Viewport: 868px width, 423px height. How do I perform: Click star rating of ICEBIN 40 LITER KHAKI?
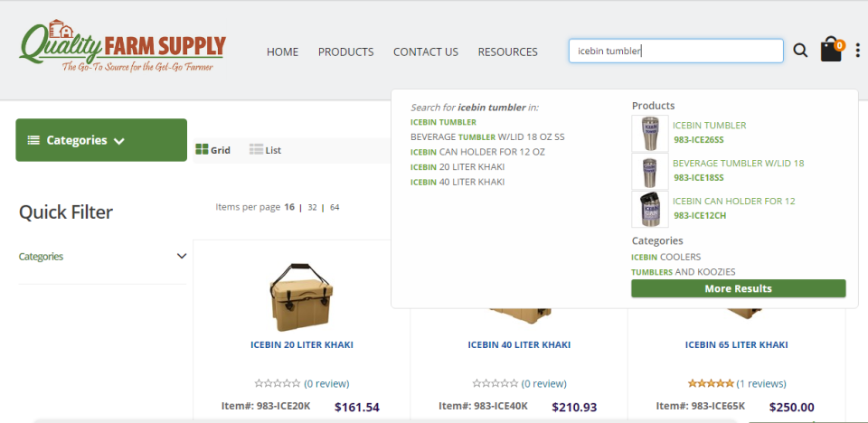(x=495, y=383)
